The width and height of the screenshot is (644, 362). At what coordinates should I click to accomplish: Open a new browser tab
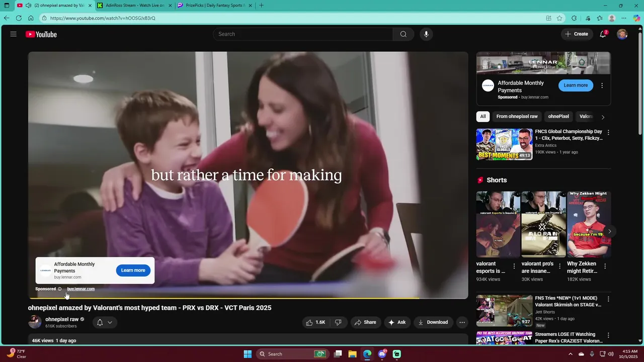point(261,6)
